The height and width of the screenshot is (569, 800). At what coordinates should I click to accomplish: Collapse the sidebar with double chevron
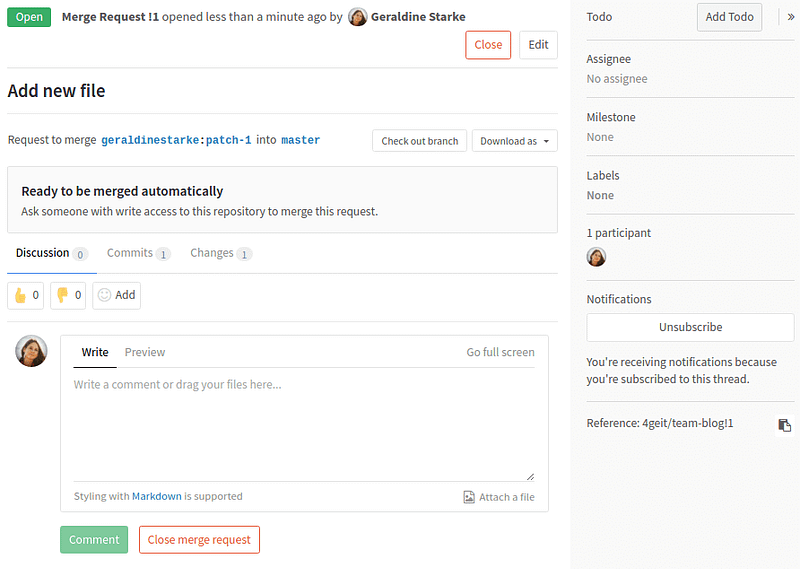790,17
